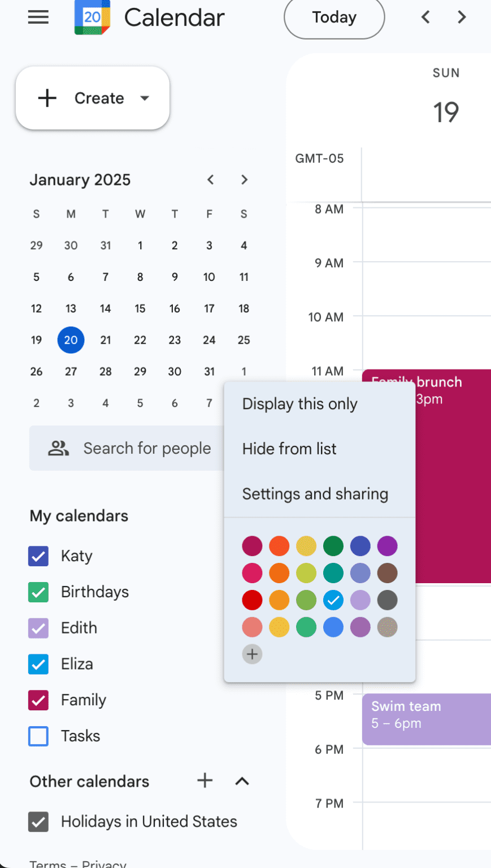Open 'Settings and sharing' from the menu
The width and height of the screenshot is (491, 868).
point(315,494)
